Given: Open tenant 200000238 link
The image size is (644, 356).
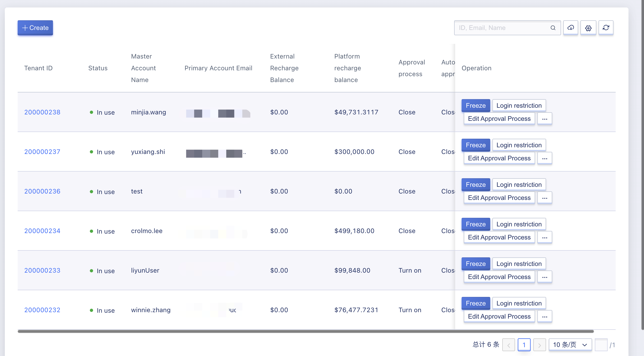Looking at the screenshot, I should pos(42,112).
